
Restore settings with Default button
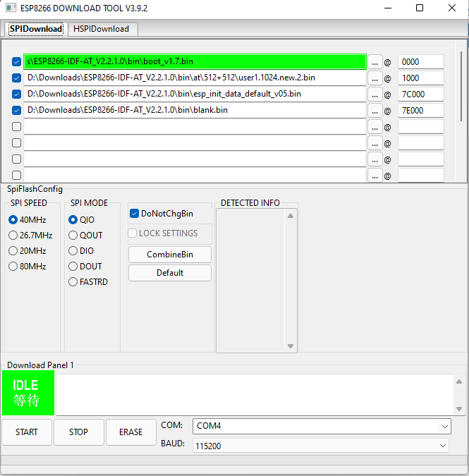tap(170, 273)
